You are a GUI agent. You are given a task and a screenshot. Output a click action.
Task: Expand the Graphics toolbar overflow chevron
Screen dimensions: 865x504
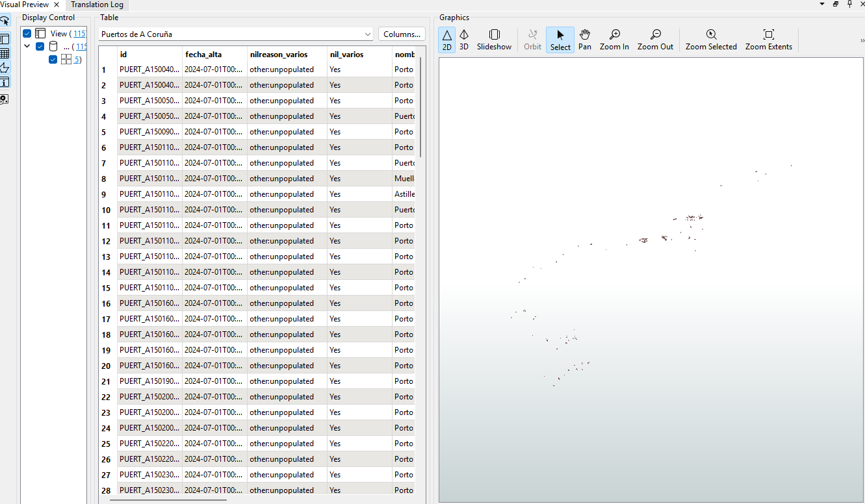862,40
